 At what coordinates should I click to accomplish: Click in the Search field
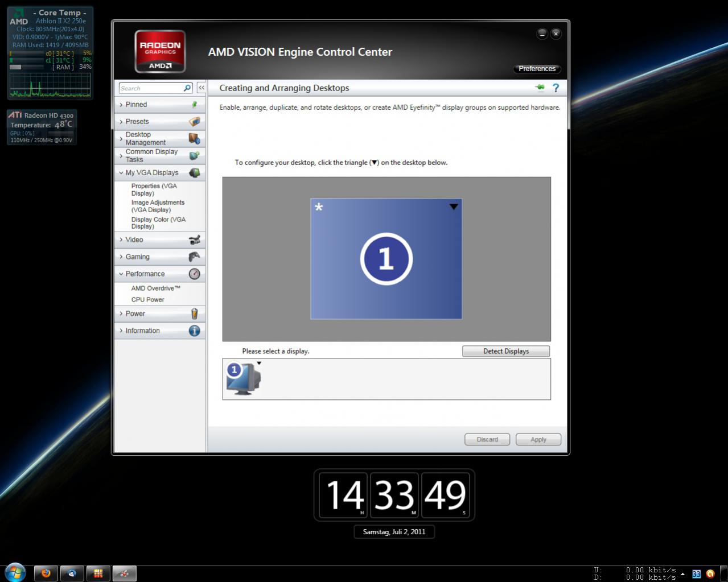[x=151, y=88]
